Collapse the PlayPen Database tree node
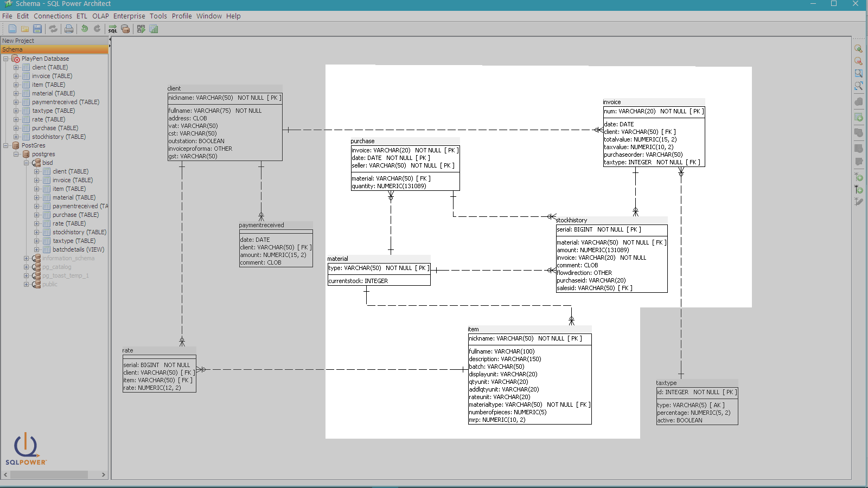 [5, 59]
